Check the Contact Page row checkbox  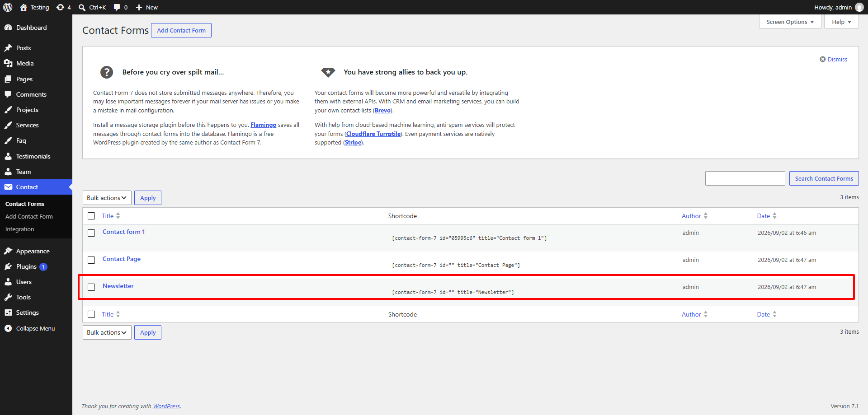tap(91, 260)
